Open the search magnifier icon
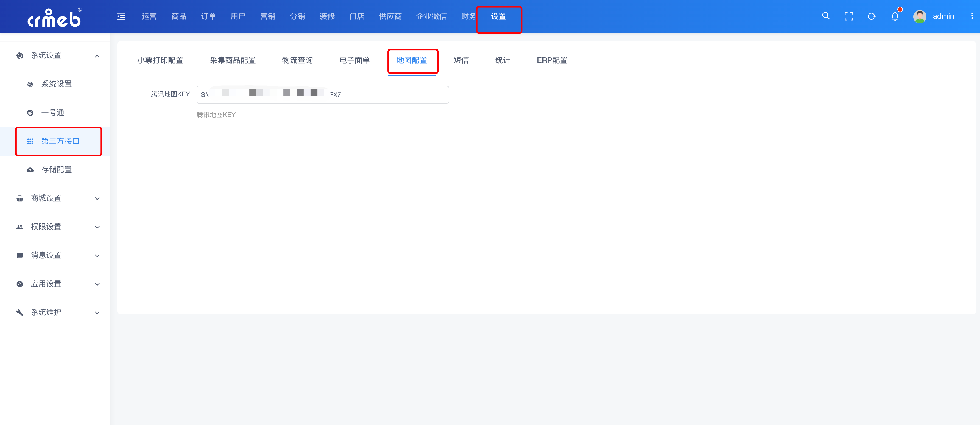The height and width of the screenshot is (425, 980). pos(825,16)
